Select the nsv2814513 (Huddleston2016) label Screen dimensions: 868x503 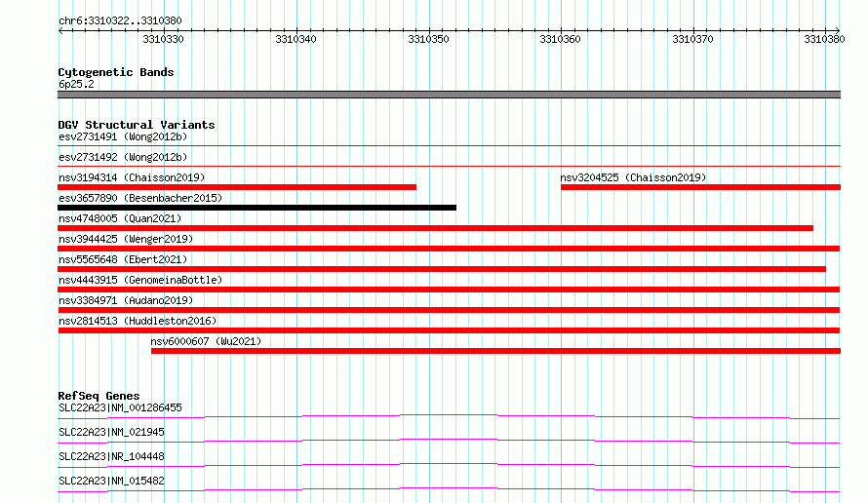point(138,321)
